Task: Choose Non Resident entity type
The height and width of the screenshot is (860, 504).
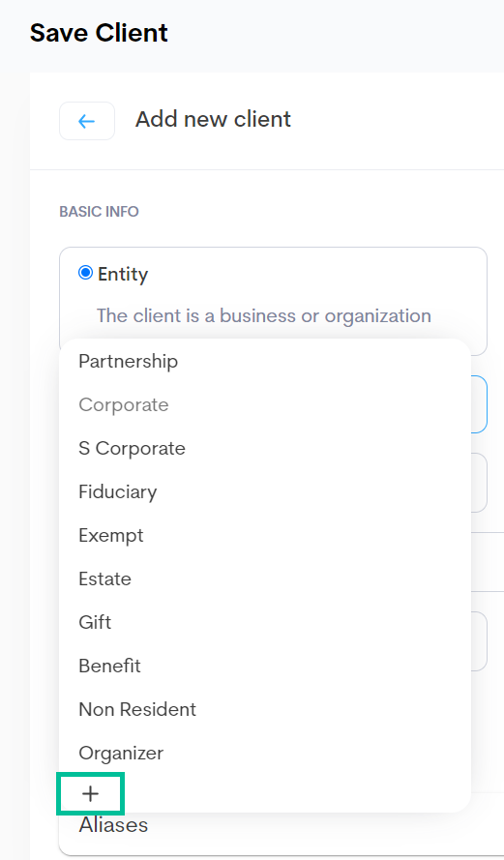Action: (x=265, y=709)
